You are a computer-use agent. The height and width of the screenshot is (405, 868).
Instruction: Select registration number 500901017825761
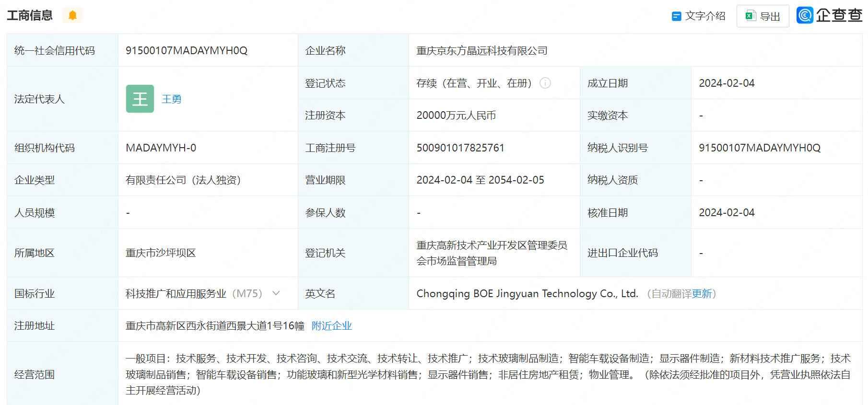coord(460,148)
